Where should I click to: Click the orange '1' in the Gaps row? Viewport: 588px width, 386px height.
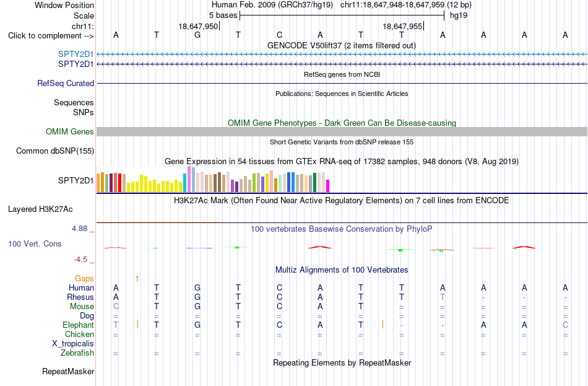[137, 279]
